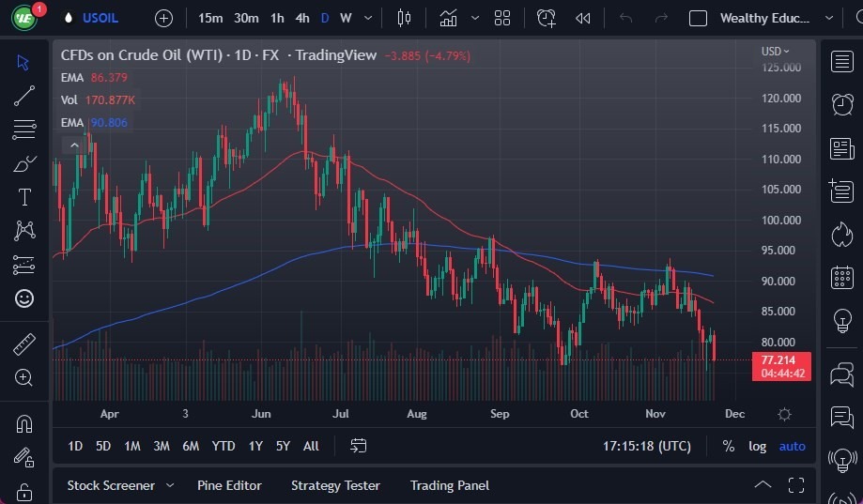This screenshot has width=863, height=504.
Task: Click the zoom in magnifier tool
Action: [x=24, y=377]
